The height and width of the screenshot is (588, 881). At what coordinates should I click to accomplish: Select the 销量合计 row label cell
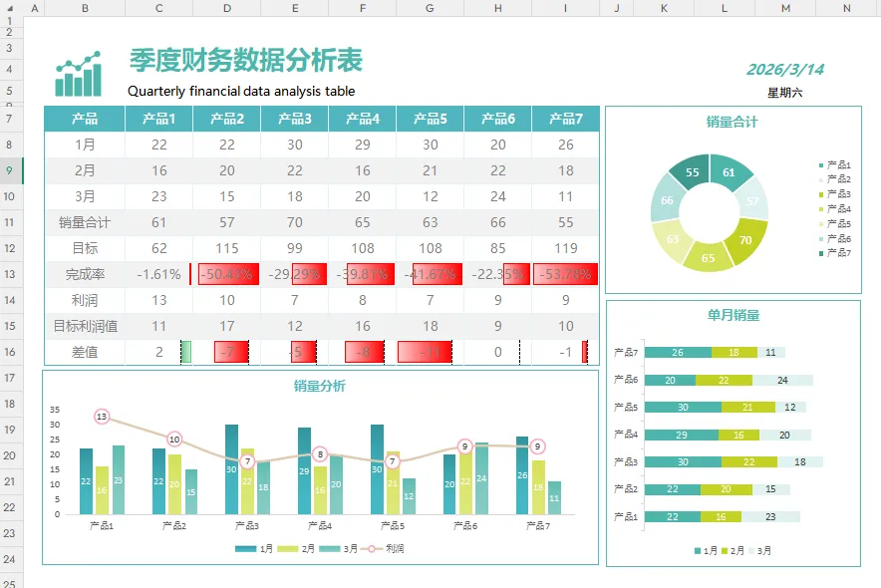85,222
